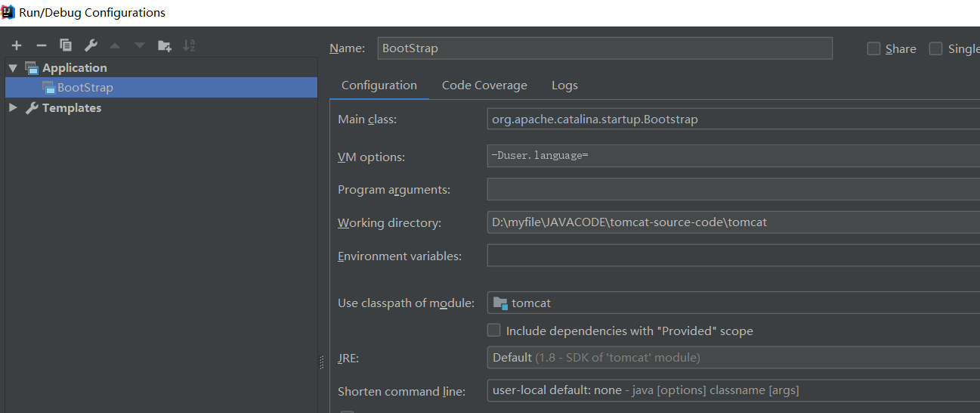This screenshot has width=980, height=413.
Task: Expand the Templates tree node
Action: point(13,108)
